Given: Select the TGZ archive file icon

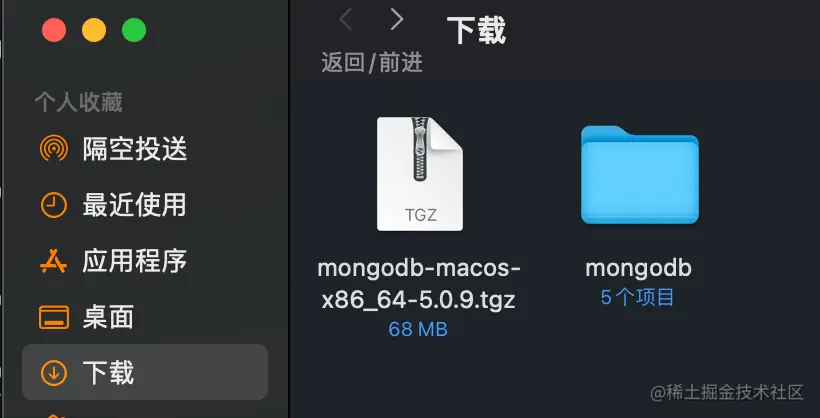Looking at the screenshot, I should click(420, 174).
